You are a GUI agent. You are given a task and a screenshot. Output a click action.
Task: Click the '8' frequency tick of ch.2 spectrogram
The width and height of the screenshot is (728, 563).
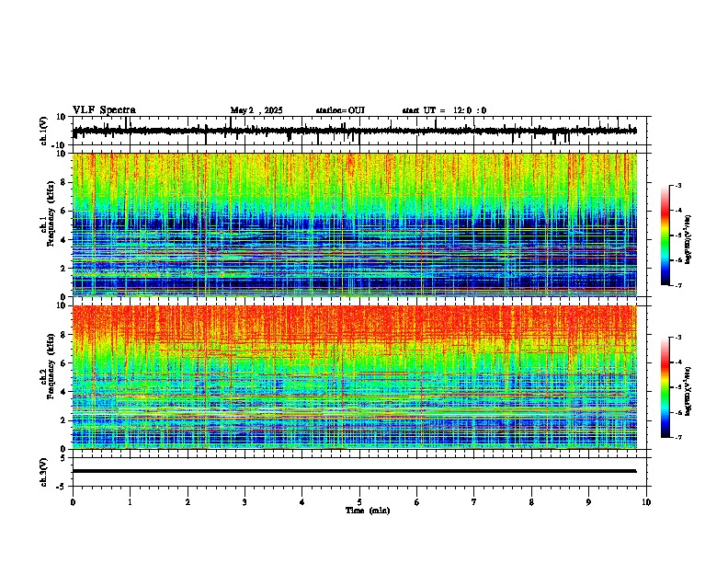(63, 335)
